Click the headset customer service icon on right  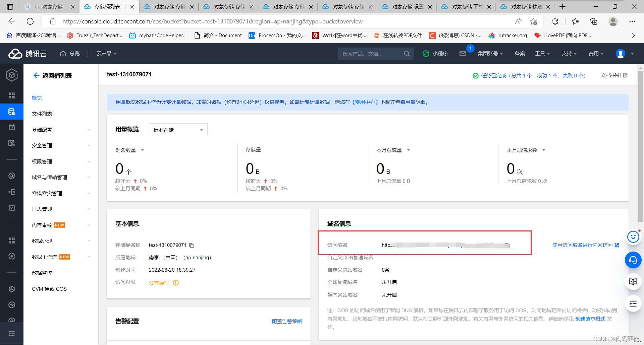633,260
